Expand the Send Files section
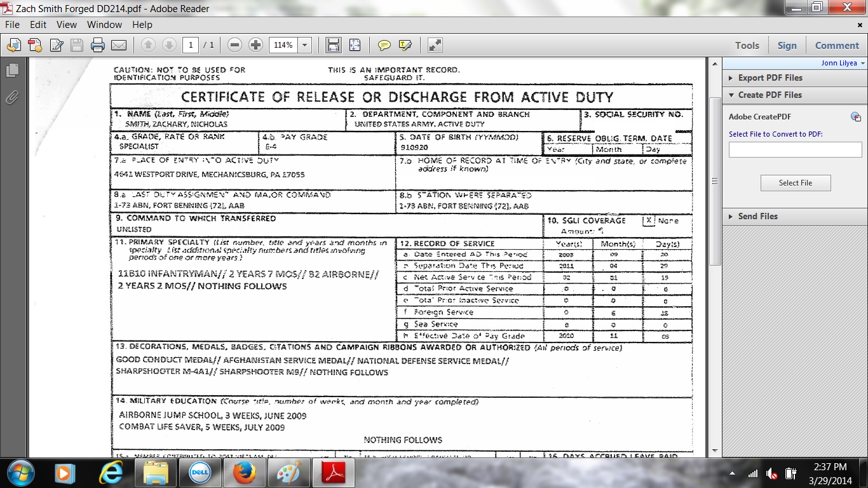The width and height of the screenshot is (868, 488). [x=757, y=216]
